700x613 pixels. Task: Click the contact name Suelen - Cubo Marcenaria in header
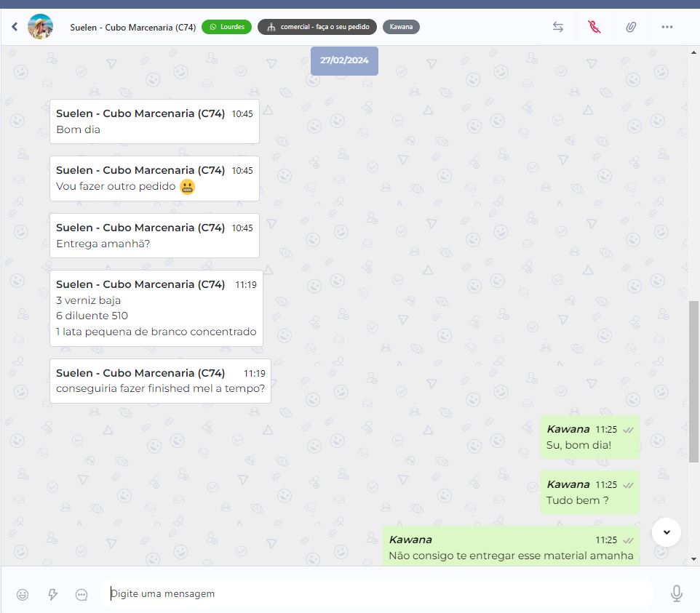[132, 28]
